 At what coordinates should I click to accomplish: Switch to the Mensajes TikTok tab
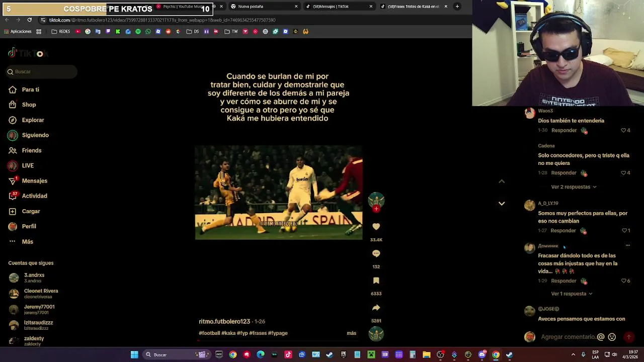(339, 7)
